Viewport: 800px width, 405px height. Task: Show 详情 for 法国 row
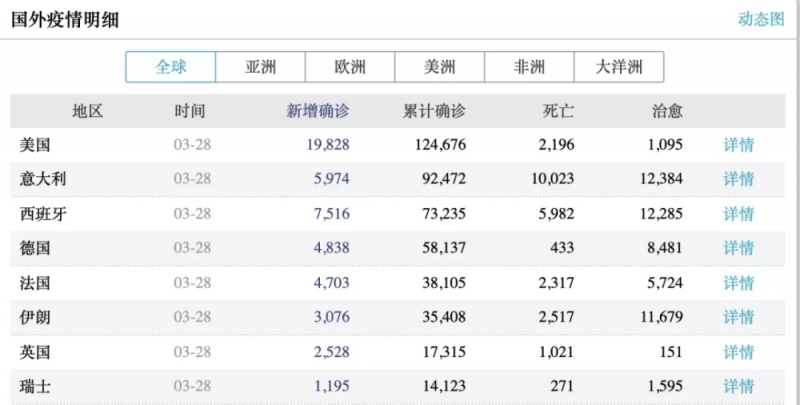[x=739, y=283]
